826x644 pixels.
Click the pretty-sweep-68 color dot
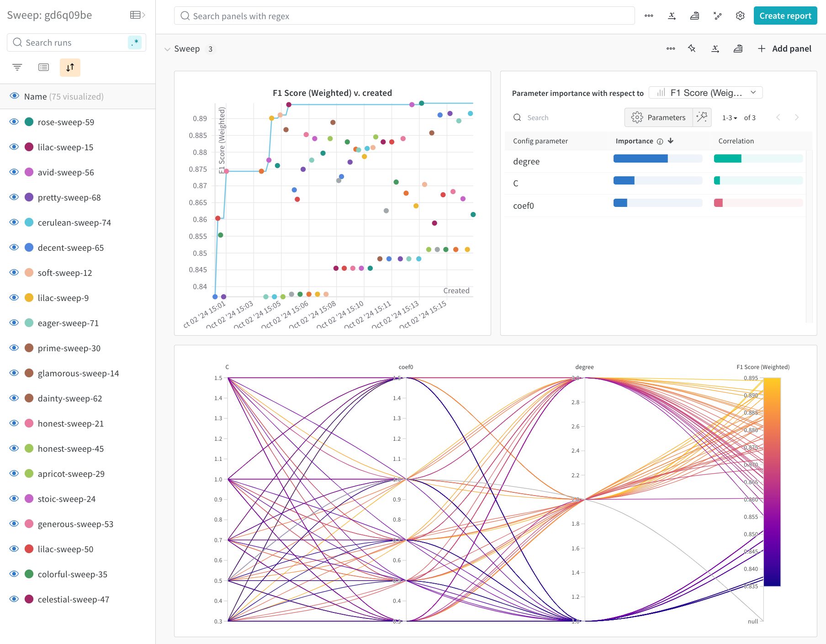pyautogui.click(x=29, y=197)
